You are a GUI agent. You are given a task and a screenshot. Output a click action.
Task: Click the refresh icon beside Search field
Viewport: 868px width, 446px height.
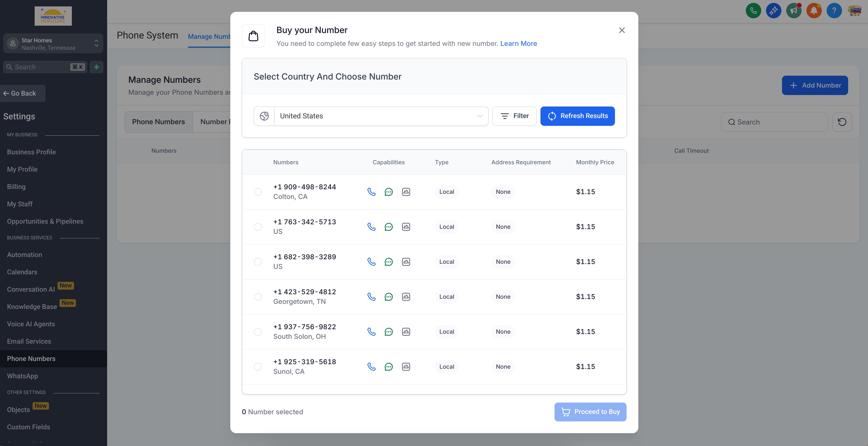842,122
